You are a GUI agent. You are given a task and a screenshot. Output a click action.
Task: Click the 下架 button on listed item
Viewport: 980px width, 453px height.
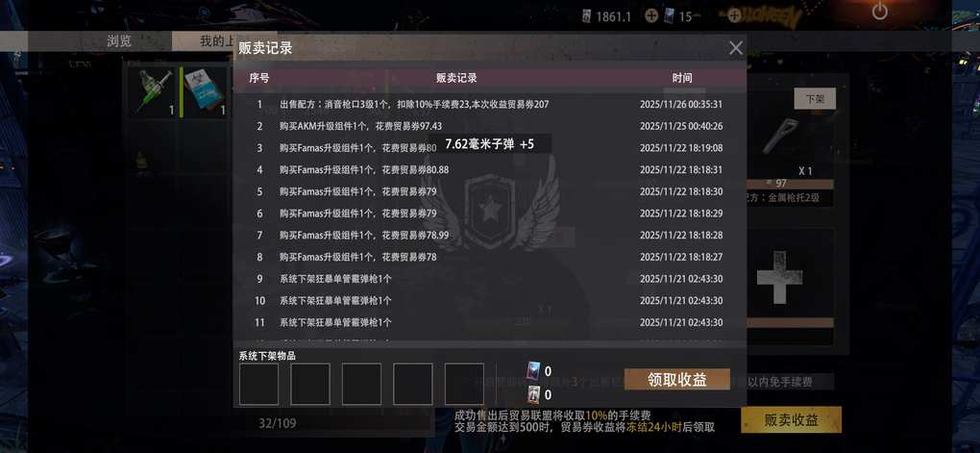tap(815, 99)
